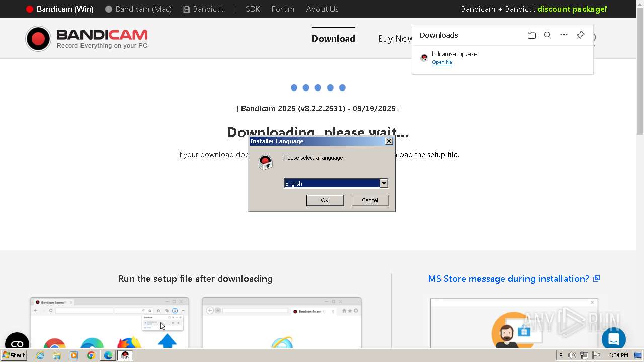Click the Open file link

[x=442, y=62]
